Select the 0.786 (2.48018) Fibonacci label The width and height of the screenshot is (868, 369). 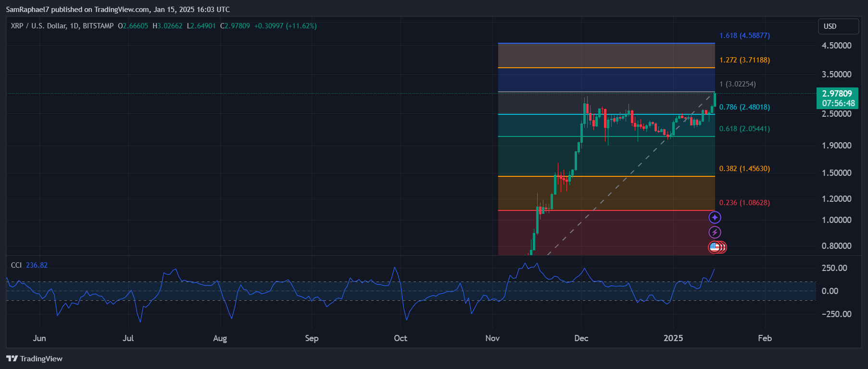point(744,107)
